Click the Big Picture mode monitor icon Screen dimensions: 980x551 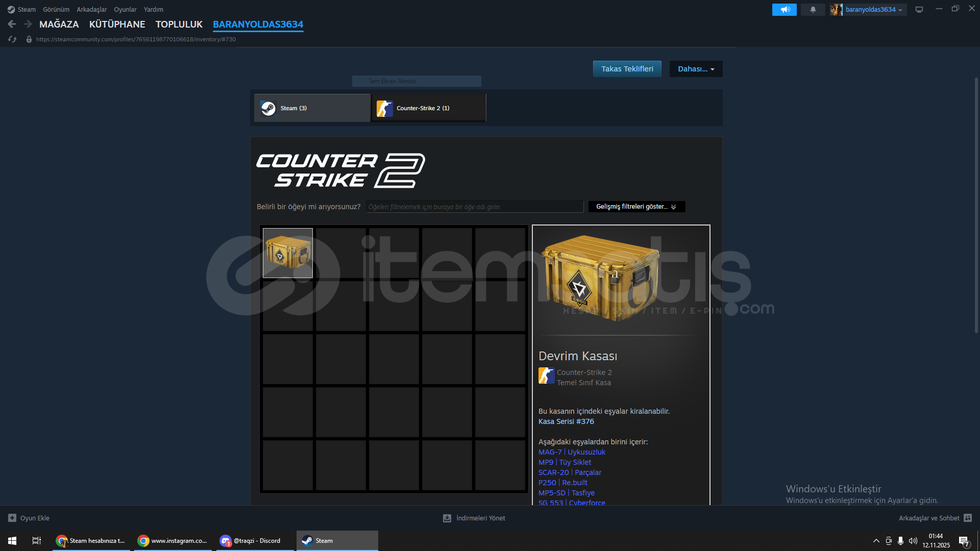(919, 10)
